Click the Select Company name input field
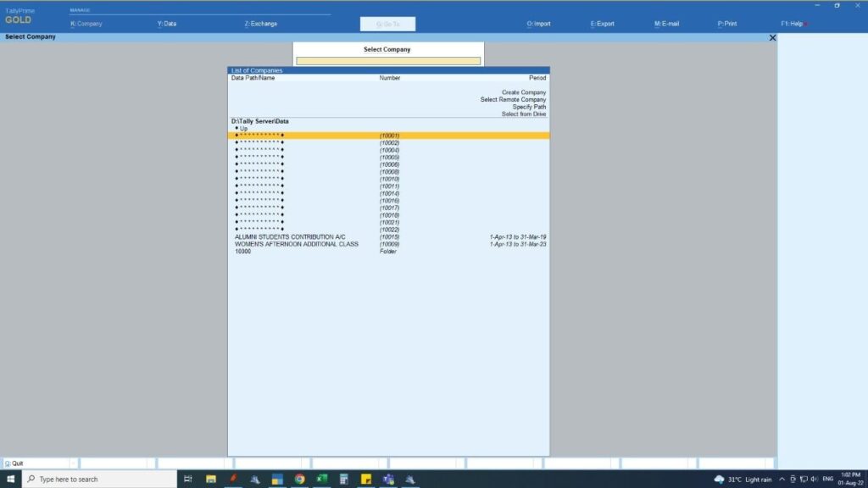 point(387,61)
